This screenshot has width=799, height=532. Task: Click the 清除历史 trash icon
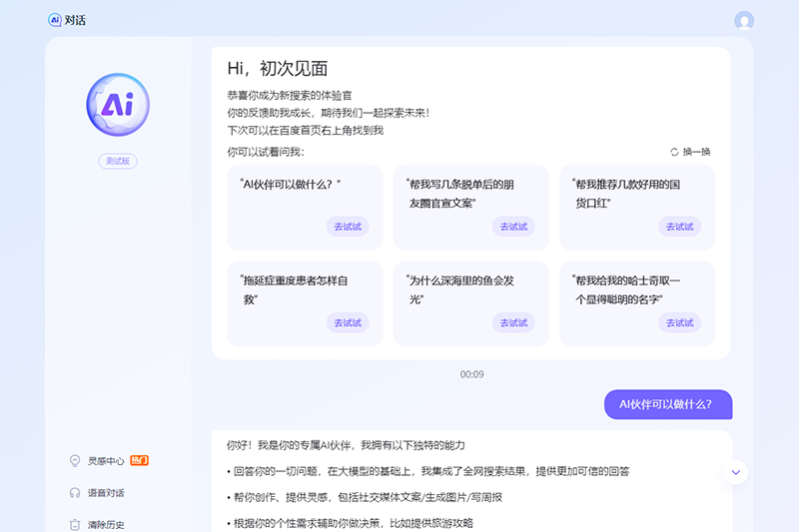pos(75,524)
